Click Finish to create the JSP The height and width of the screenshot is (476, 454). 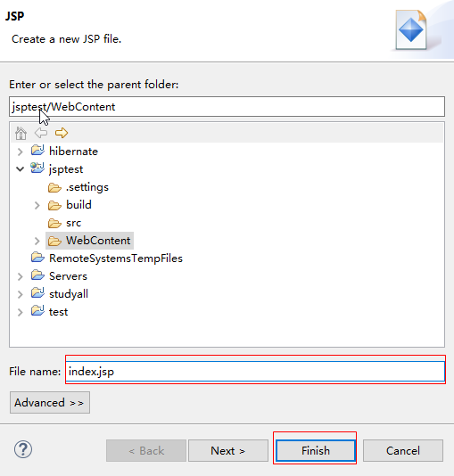point(316,450)
